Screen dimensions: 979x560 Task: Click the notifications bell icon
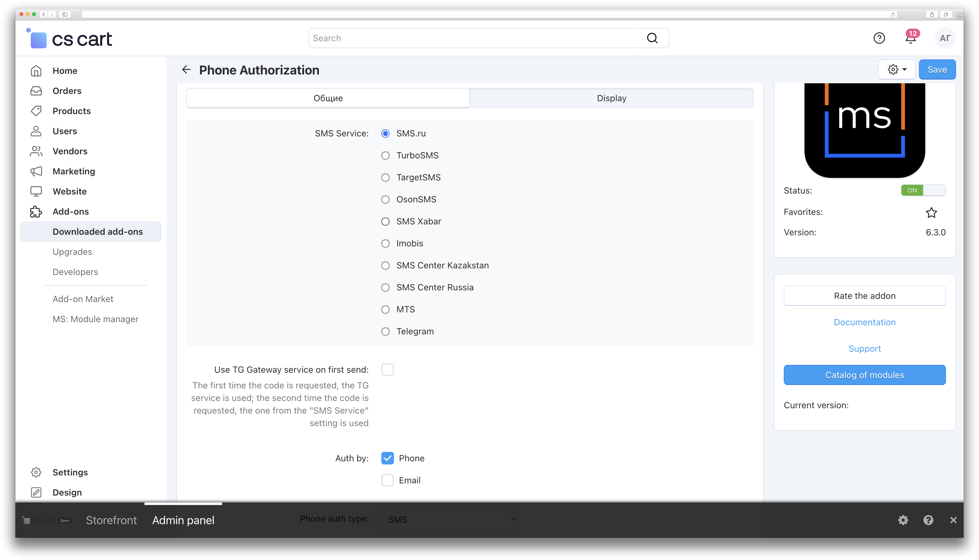click(x=910, y=38)
